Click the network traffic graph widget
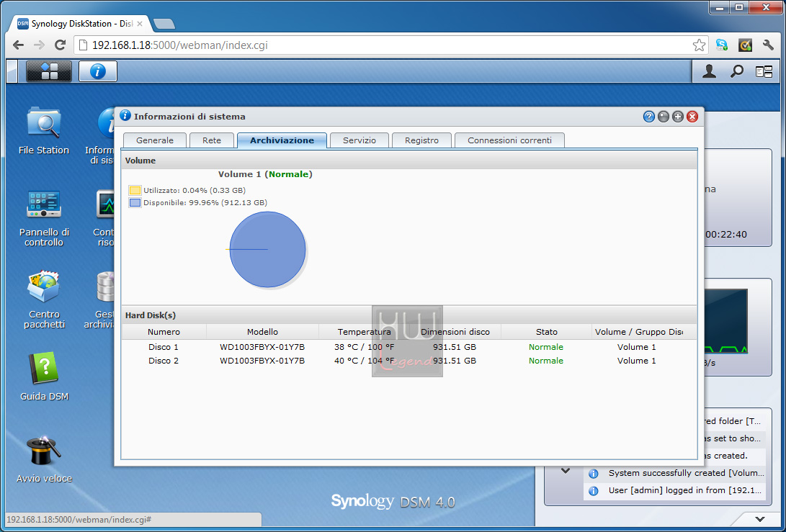This screenshot has height=532, width=786. (x=726, y=321)
